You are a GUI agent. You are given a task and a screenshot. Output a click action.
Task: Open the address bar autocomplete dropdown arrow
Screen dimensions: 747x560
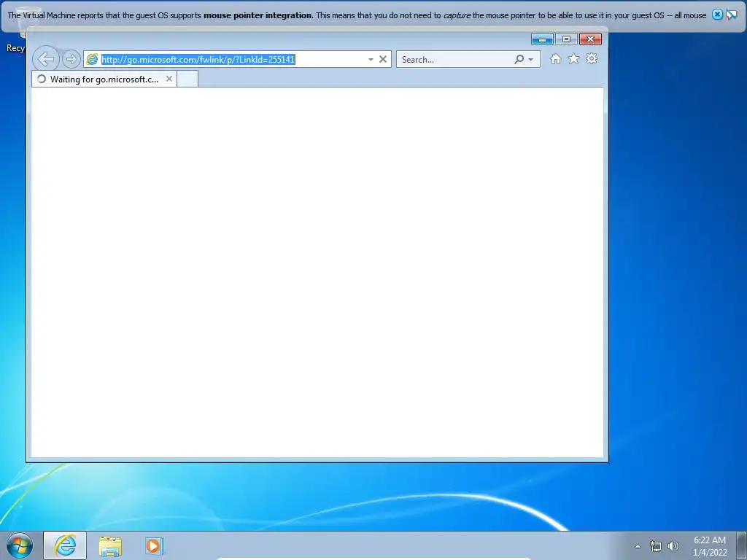point(371,60)
